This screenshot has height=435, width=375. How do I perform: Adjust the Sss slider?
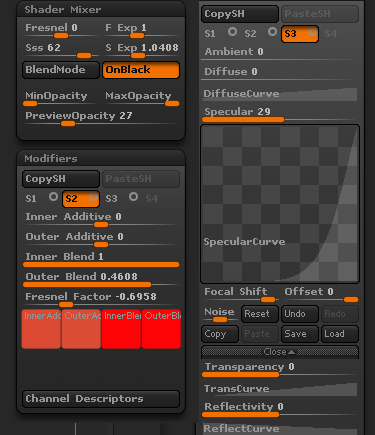61,51
